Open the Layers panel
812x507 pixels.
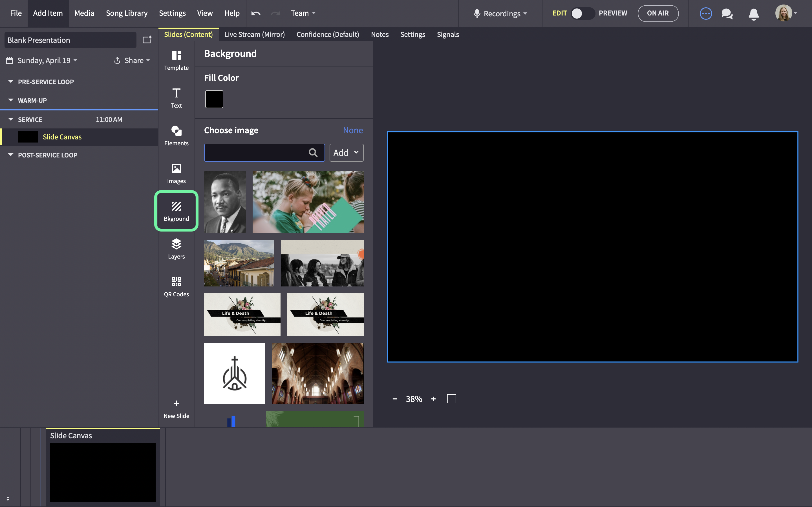[x=176, y=249]
